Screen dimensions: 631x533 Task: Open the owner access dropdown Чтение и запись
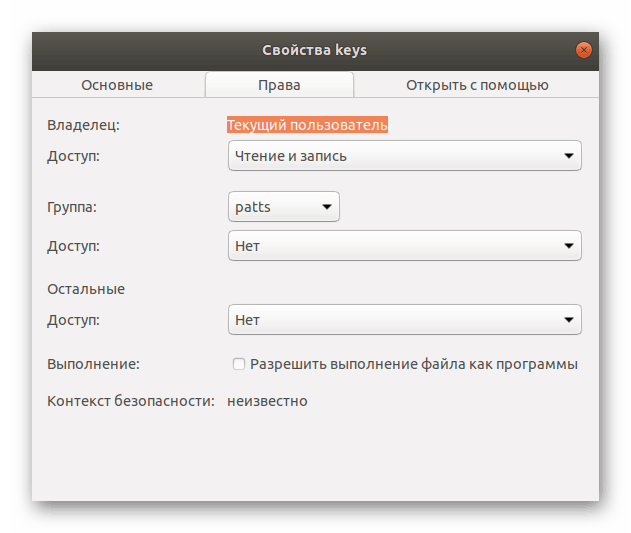pos(405,156)
